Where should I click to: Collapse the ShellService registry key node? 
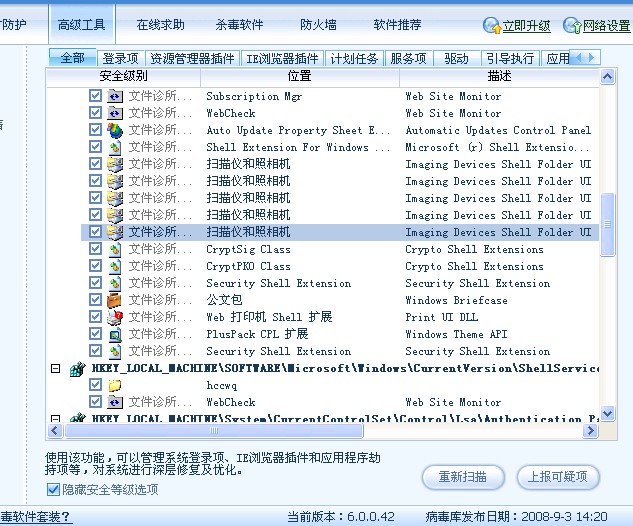pos(56,368)
